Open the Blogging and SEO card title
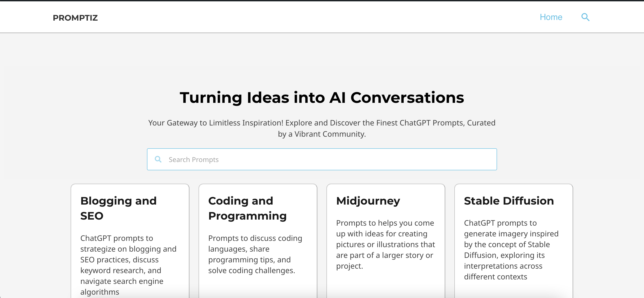This screenshot has width=644, height=298. tap(118, 208)
